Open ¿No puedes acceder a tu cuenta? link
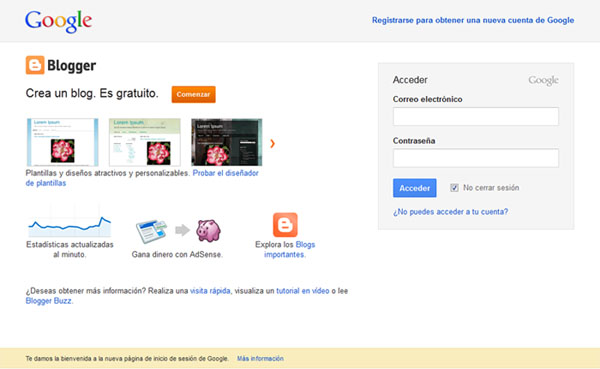This screenshot has height=369, width=600. tap(450, 212)
